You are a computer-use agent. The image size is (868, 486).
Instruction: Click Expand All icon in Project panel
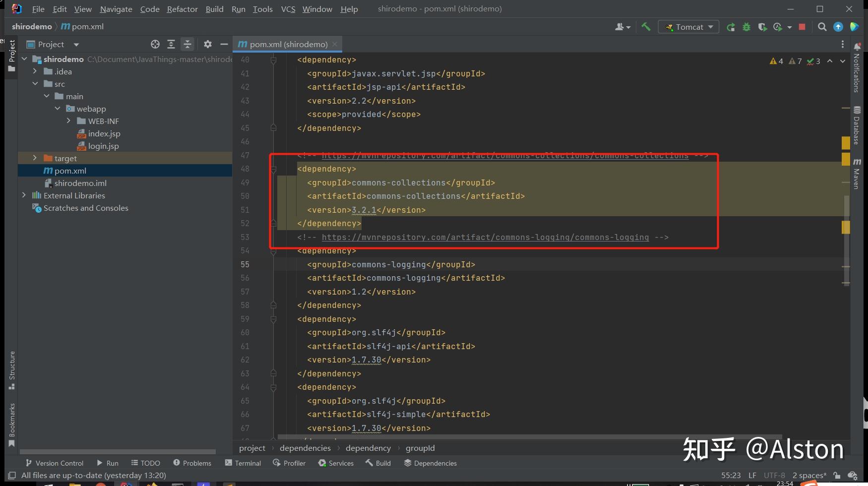[171, 44]
